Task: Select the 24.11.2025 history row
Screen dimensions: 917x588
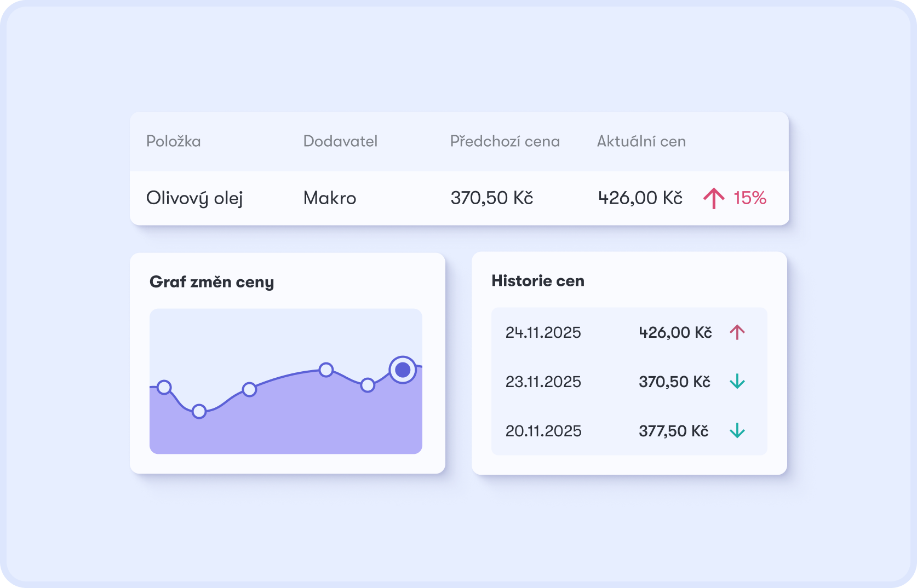Action: [x=629, y=332]
